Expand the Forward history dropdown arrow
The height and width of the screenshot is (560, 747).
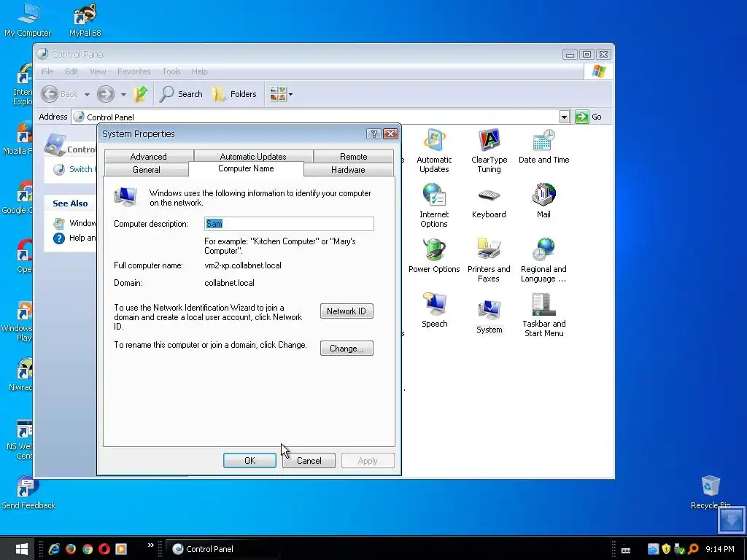coord(123,94)
